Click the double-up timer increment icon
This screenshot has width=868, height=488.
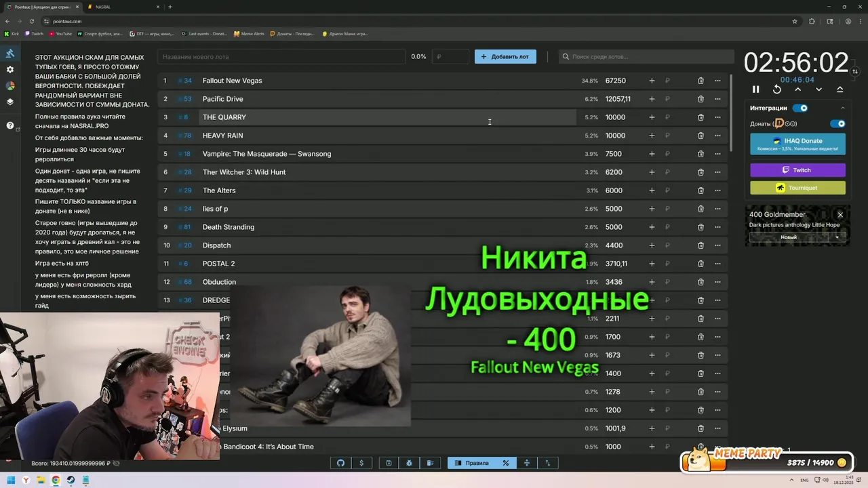pyautogui.click(x=840, y=89)
